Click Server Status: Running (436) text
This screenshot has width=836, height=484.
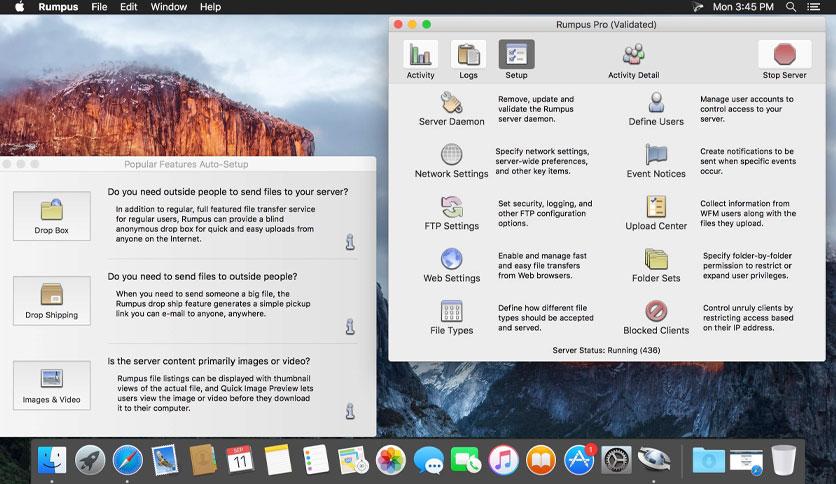click(x=606, y=350)
